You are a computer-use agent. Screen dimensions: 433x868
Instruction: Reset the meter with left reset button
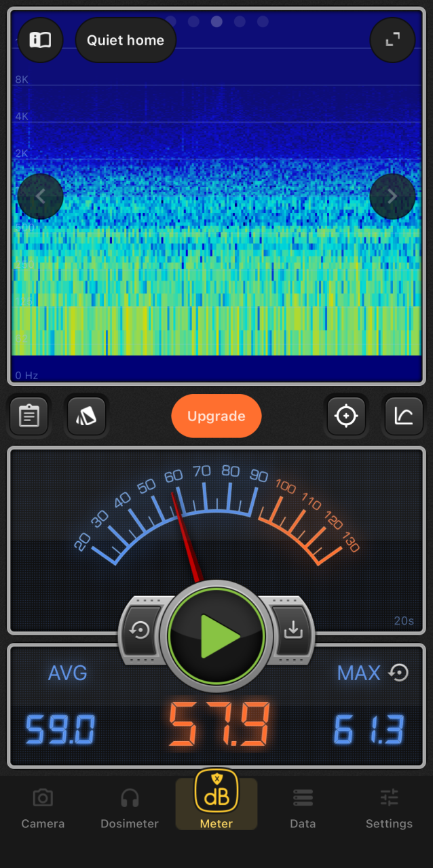(140, 631)
